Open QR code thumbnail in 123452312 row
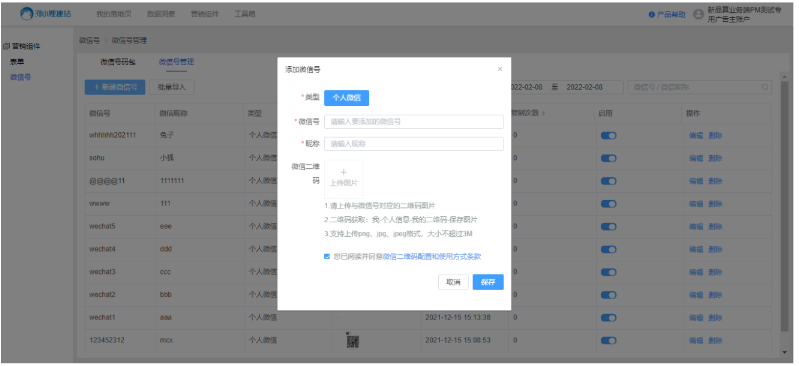This screenshot has width=799, height=366. tap(353, 340)
